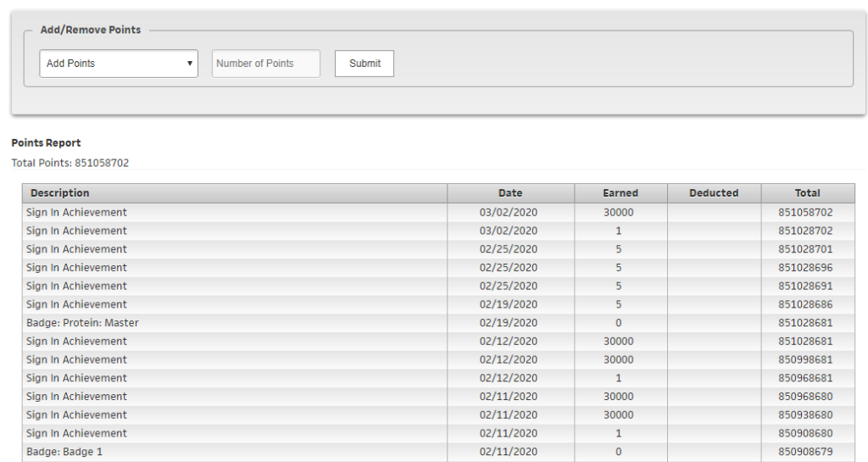
Task: Click total value 851028691
Action: click(x=805, y=286)
